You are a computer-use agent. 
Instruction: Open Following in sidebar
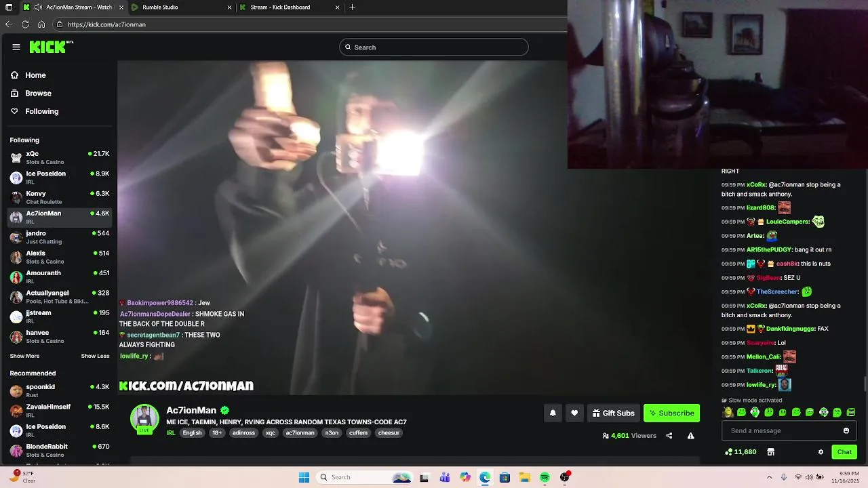[x=41, y=111]
